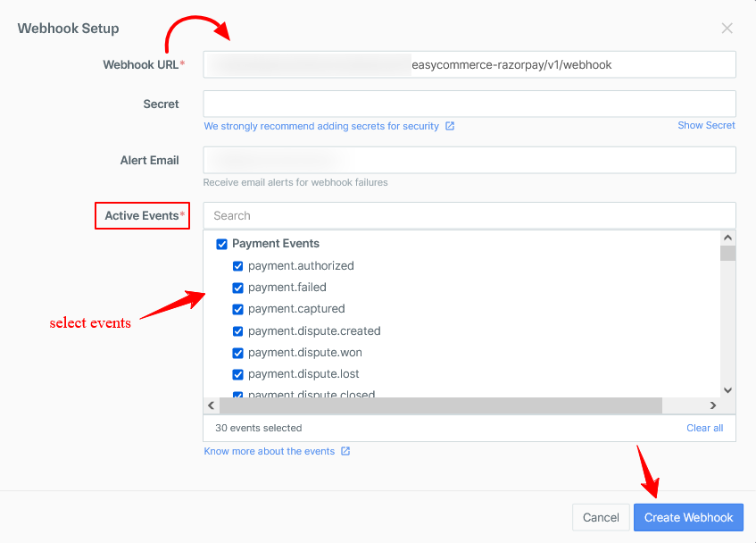Screen dimensions: 756x543
Task: Uncheck payment.captured event
Action: point(237,309)
